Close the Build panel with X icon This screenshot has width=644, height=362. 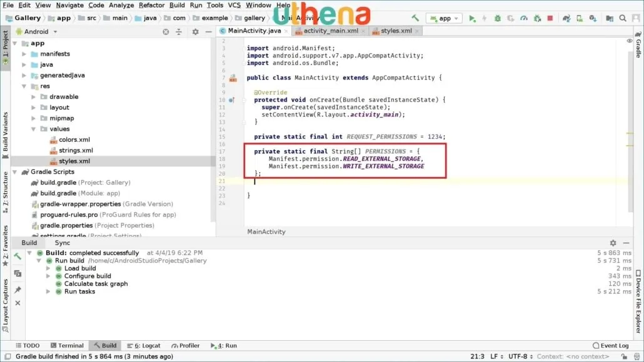point(18,303)
